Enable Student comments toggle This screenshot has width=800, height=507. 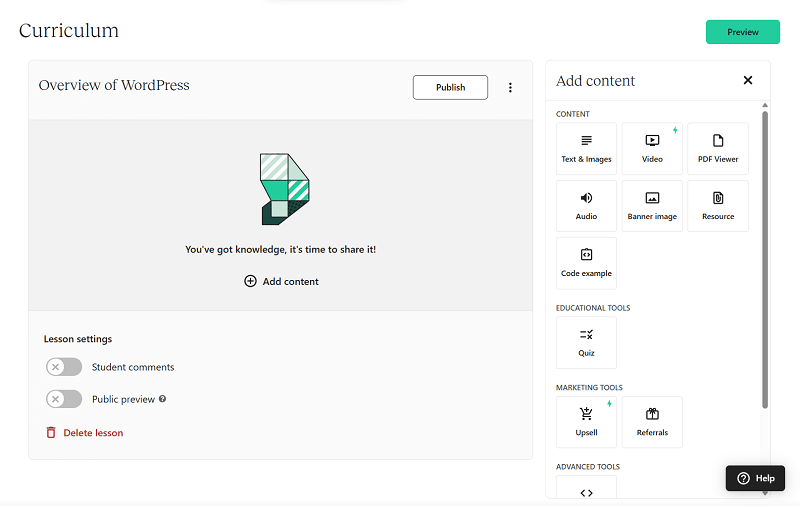pos(64,367)
